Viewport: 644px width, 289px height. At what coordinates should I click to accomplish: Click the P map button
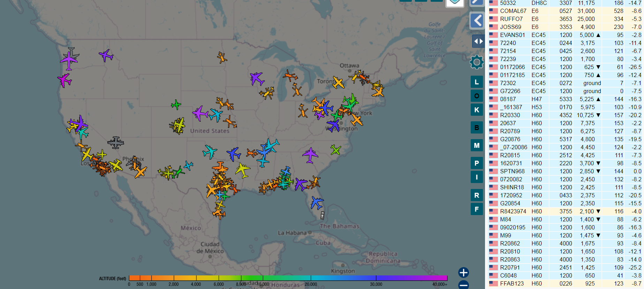coord(477,163)
